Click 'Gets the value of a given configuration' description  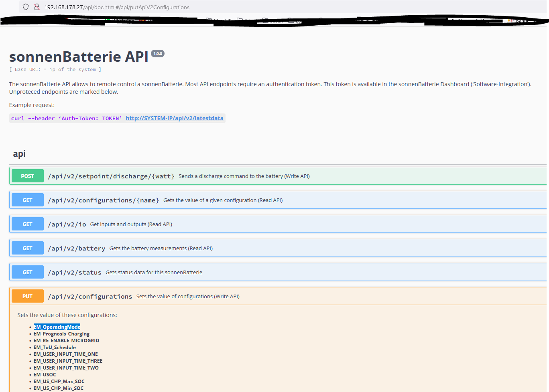(223, 200)
